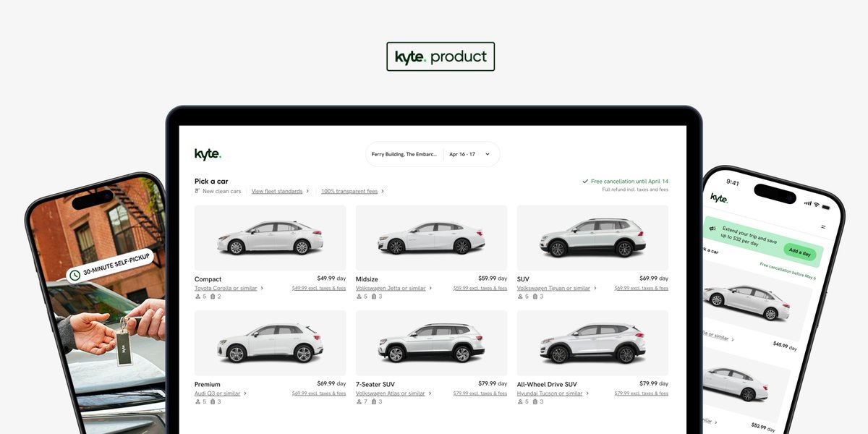
Task: Click the kyte logo in the tablet header
Action: (x=208, y=154)
